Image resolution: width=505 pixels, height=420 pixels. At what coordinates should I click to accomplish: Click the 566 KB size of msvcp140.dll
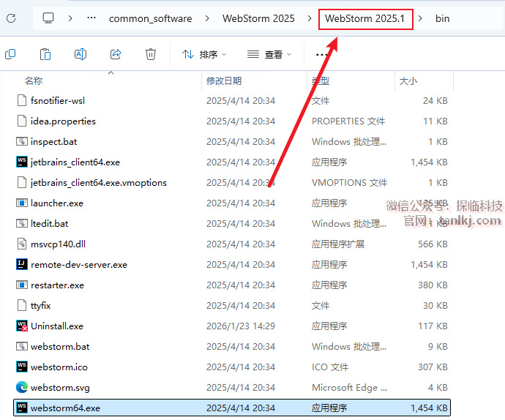[x=433, y=244]
